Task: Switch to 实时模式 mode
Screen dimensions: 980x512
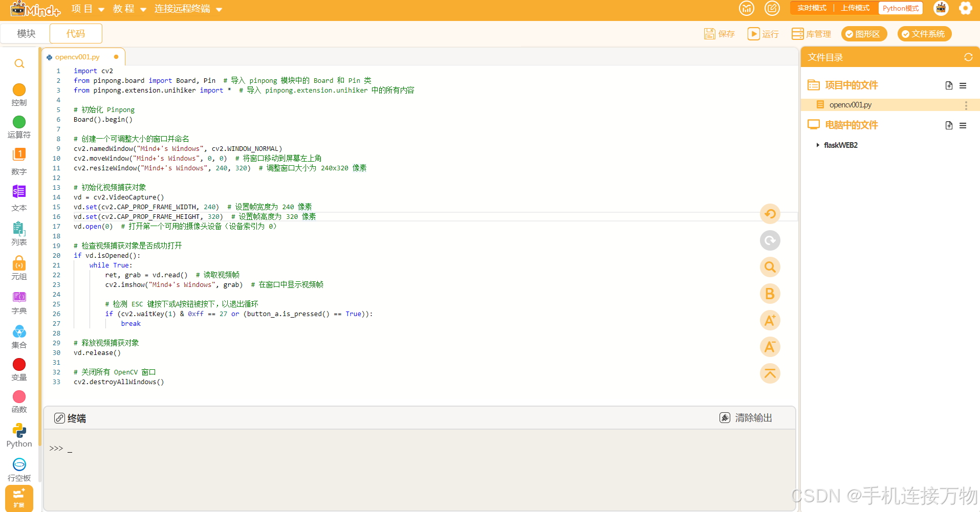Action: coord(812,8)
